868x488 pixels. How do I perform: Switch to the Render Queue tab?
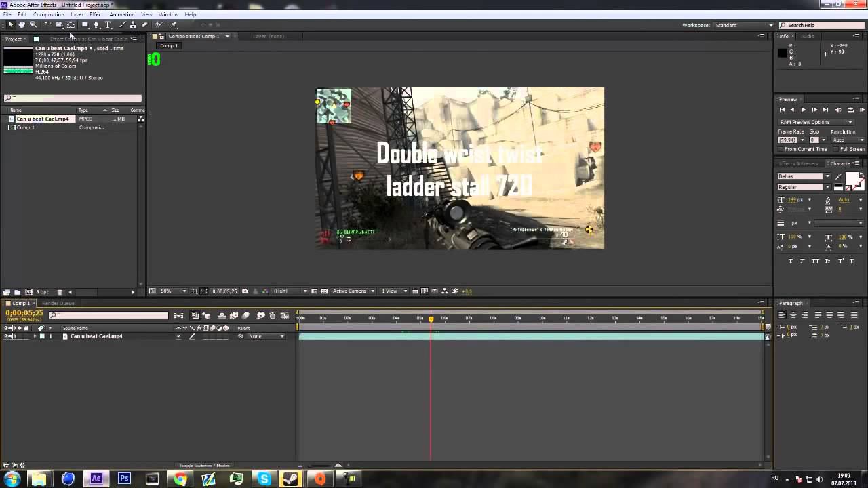click(58, 303)
